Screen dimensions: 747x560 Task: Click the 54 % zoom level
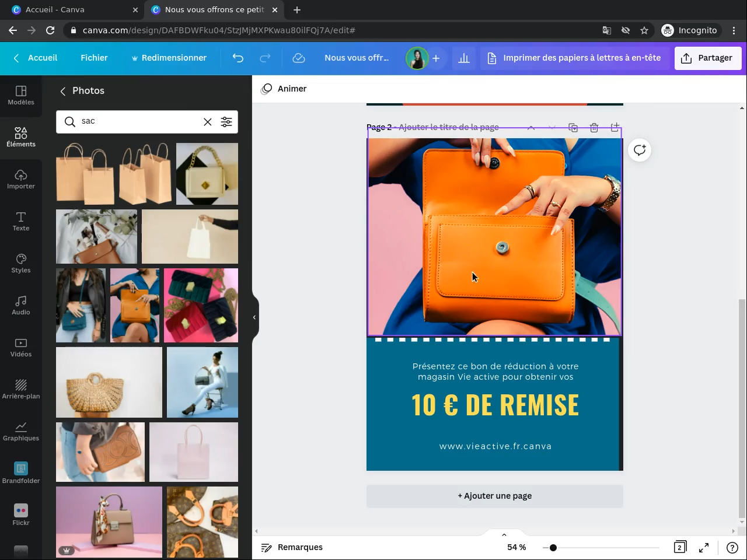(x=516, y=547)
